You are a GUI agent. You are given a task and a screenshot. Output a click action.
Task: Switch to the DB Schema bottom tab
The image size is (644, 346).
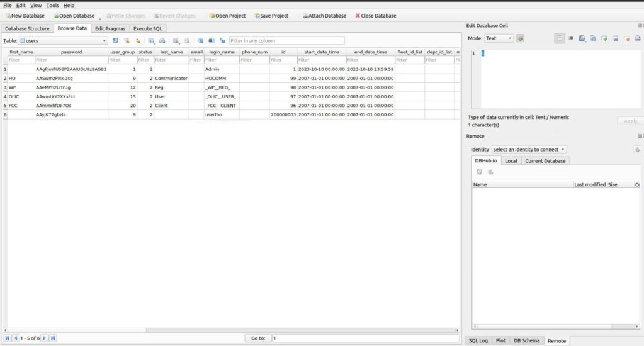(x=526, y=340)
